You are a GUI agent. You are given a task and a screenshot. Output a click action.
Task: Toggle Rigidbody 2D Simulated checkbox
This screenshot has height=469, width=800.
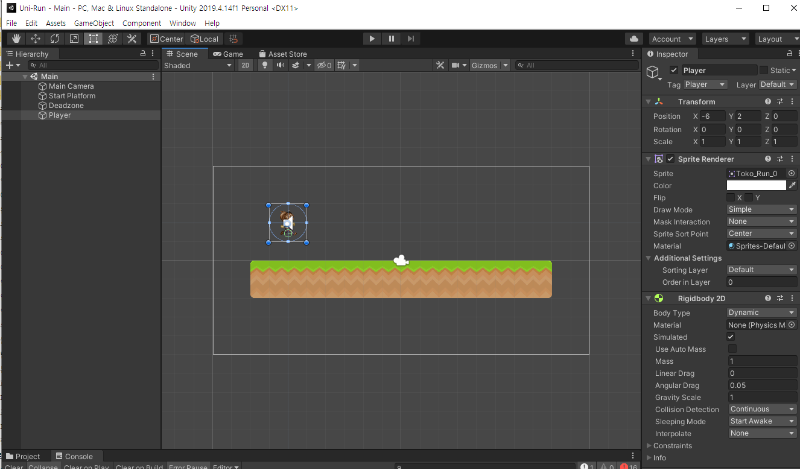pyautogui.click(x=731, y=337)
